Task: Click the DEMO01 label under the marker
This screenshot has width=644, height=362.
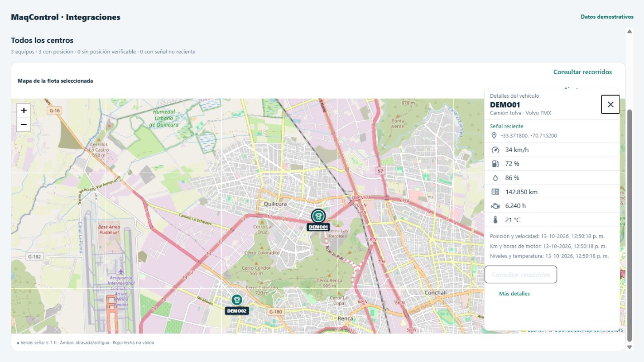Action: point(318,227)
